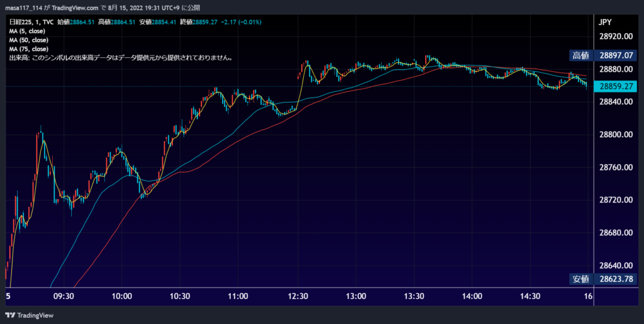This screenshot has height=324, width=644.
Task: Click the 12:30 time axis label
Action: click(297, 296)
